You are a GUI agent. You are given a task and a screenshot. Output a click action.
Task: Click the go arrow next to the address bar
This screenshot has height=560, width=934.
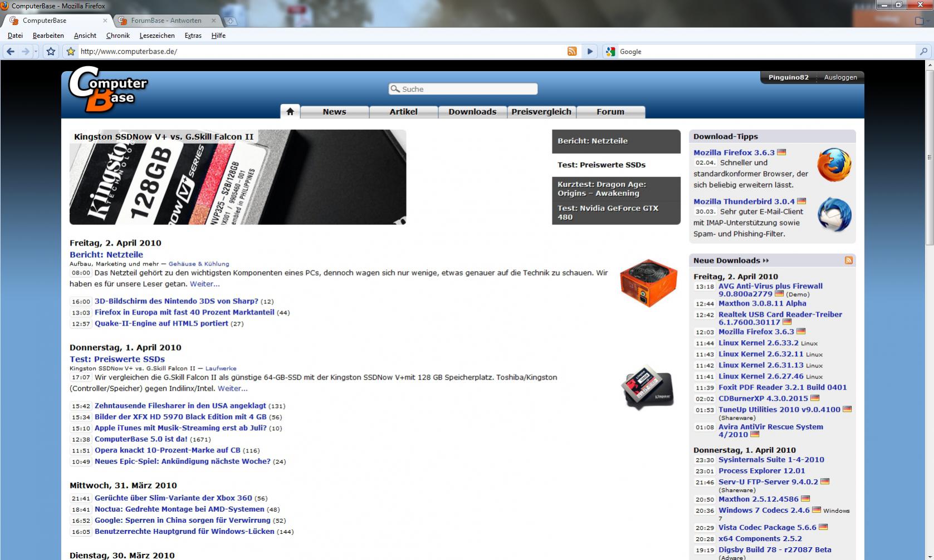point(590,51)
